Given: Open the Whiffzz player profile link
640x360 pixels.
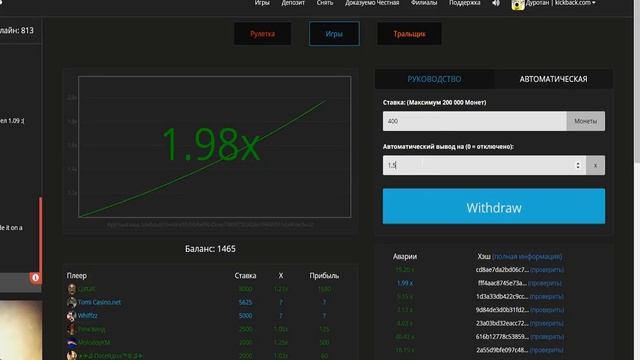Looking at the screenshot, I should 88,316.
